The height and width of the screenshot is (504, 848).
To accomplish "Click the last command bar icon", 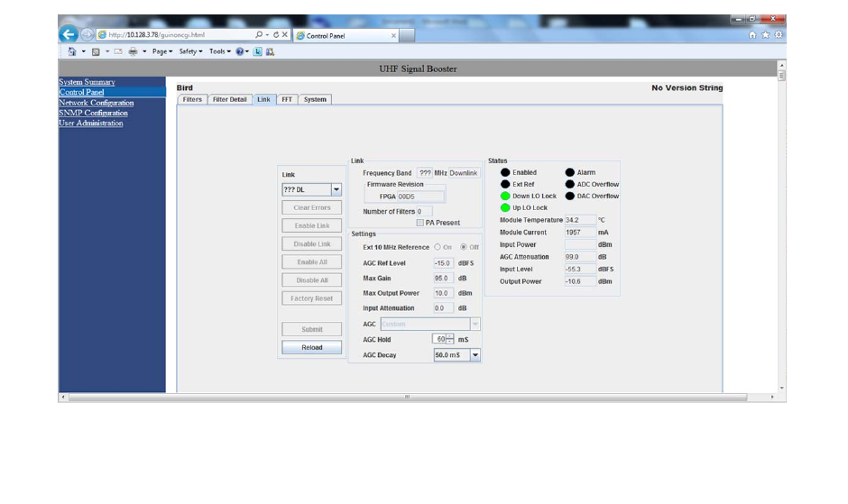I will [270, 51].
